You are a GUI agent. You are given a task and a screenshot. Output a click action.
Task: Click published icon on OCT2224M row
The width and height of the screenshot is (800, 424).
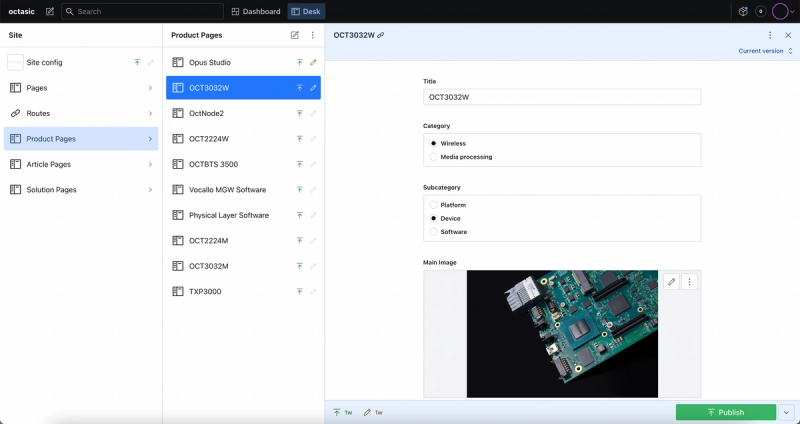[x=299, y=241]
